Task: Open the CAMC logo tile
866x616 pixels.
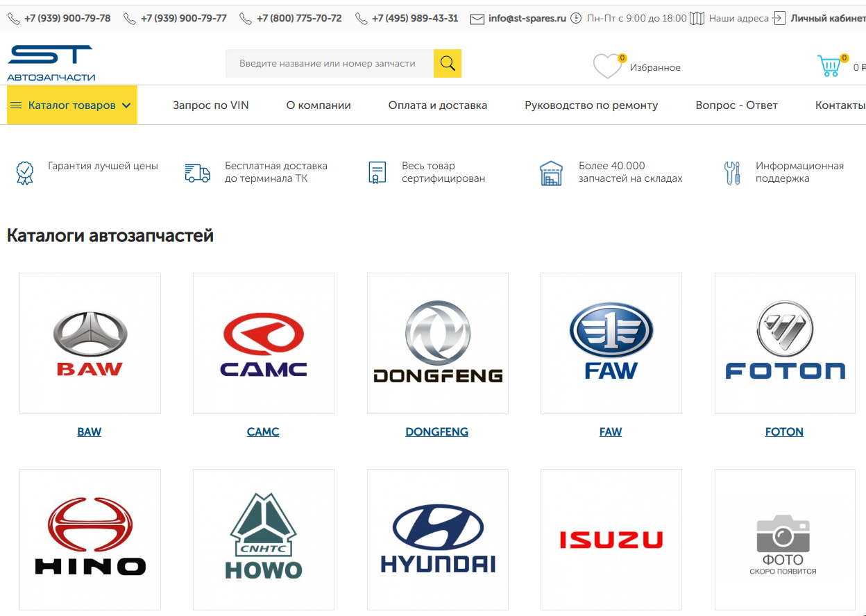Action: tap(264, 343)
